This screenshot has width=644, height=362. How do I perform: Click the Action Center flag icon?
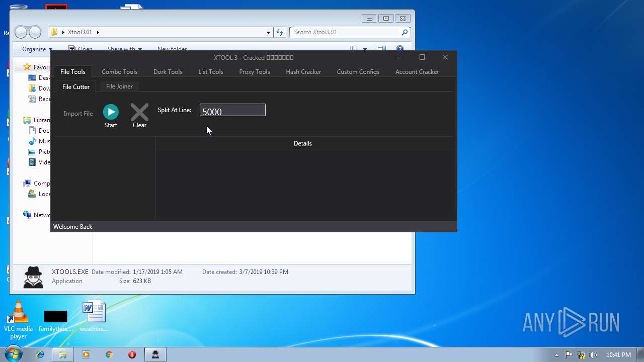tap(569, 355)
